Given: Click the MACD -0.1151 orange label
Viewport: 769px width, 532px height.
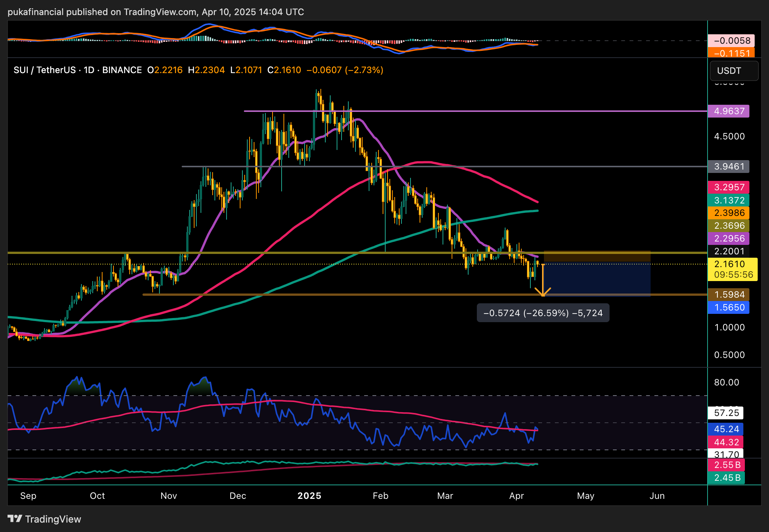Looking at the screenshot, I should pos(731,53).
